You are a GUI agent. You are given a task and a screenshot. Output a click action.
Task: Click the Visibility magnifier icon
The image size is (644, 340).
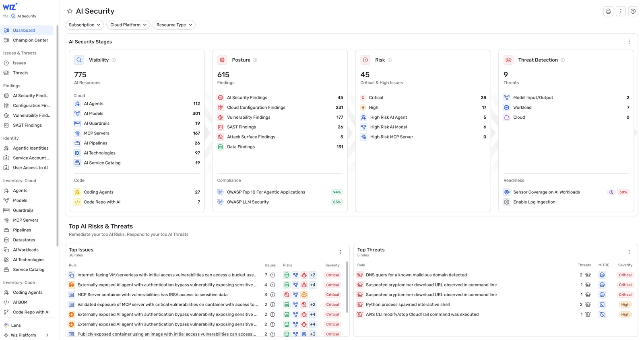[x=79, y=60]
